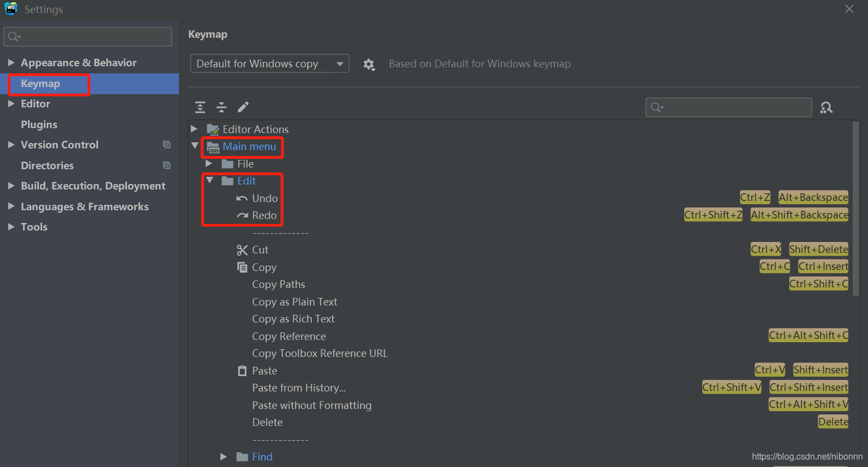The image size is (868, 467).
Task: Click the Paste clipboard icon
Action: 242,371
